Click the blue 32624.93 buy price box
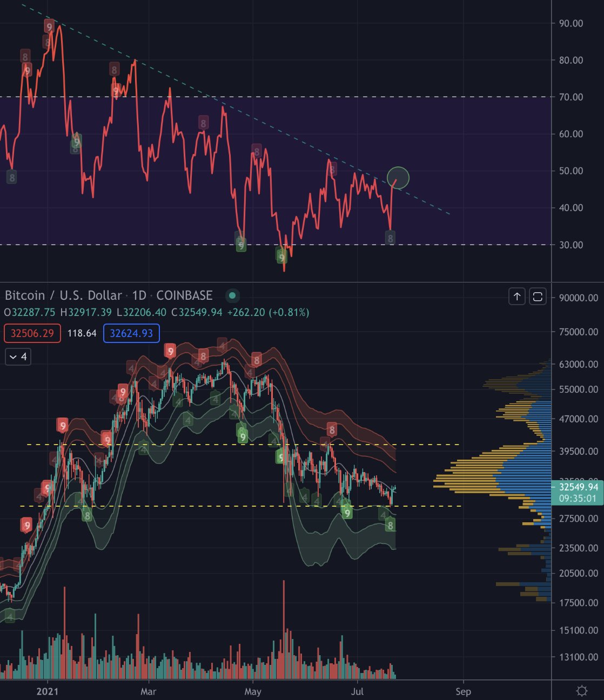 pos(131,333)
